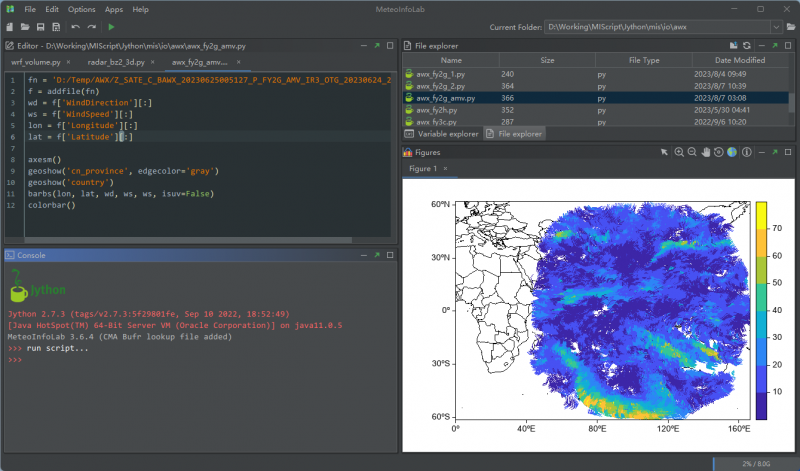Click the globe full-extent icon
This screenshot has width=800, height=471.
tap(731, 152)
